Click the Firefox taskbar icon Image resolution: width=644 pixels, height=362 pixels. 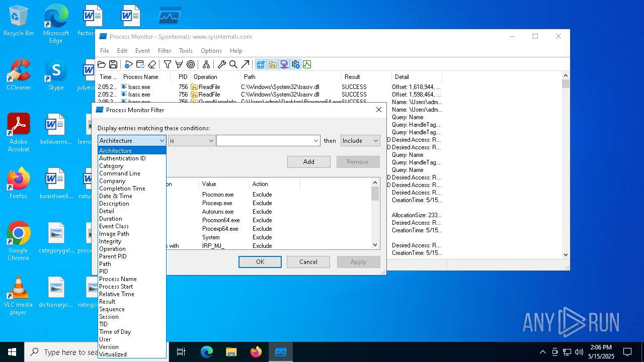(x=256, y=352)
